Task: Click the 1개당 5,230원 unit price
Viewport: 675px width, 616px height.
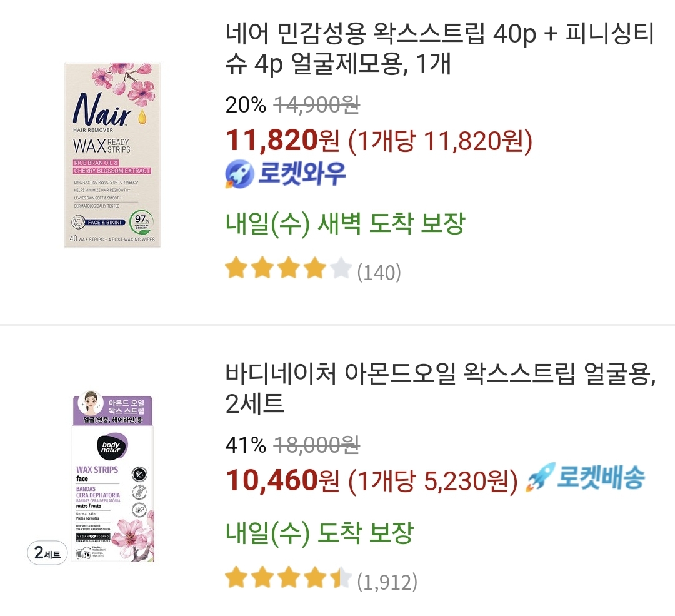Action: coord(432,481)
